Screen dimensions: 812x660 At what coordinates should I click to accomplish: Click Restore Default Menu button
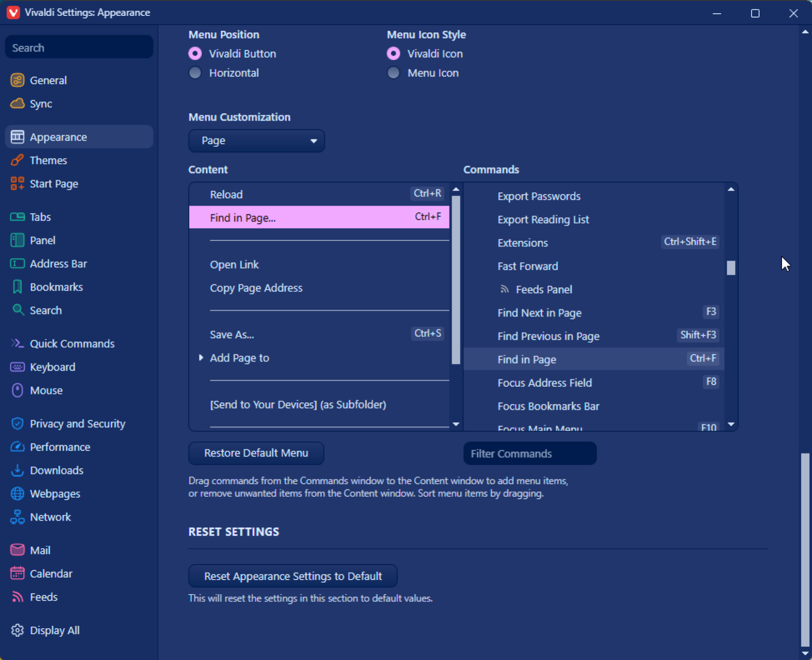click(256, 453)
